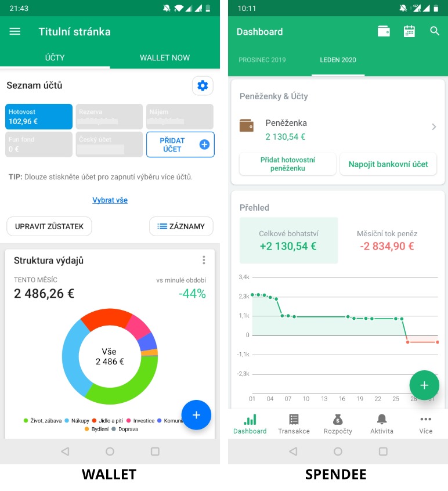Tap Android home button under Spendee screen

click(x=338, y=451)
